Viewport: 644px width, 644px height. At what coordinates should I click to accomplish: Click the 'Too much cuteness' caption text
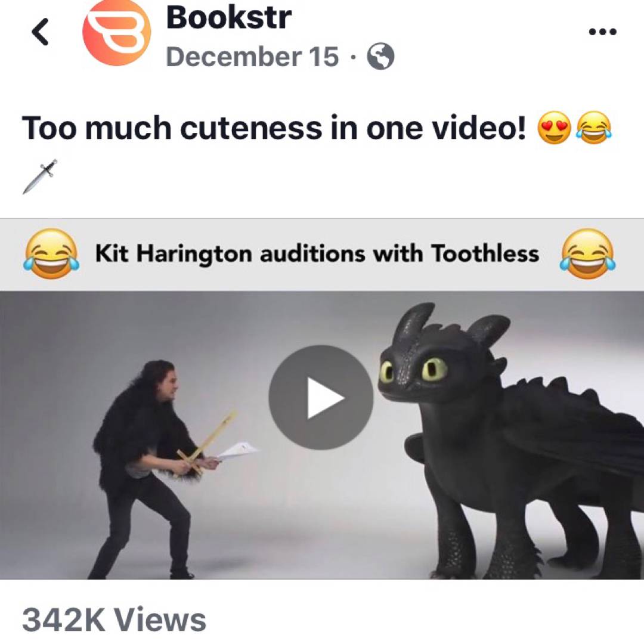[x=274, y=128]
